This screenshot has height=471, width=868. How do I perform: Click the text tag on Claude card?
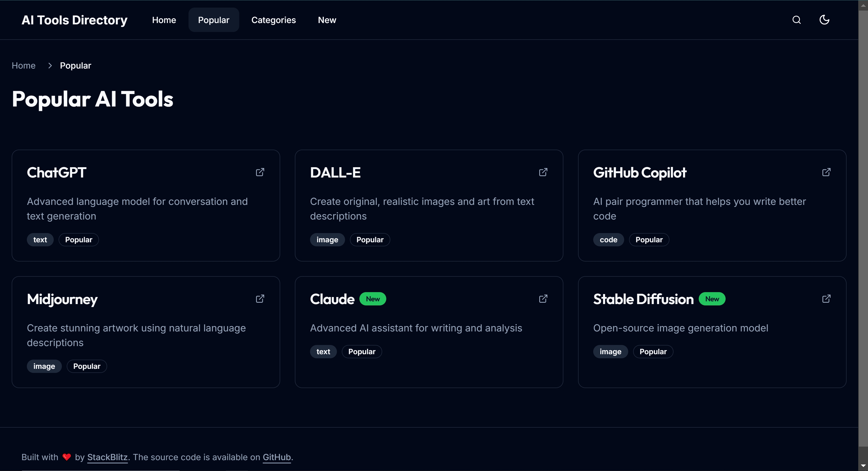(x=323, y=351)
